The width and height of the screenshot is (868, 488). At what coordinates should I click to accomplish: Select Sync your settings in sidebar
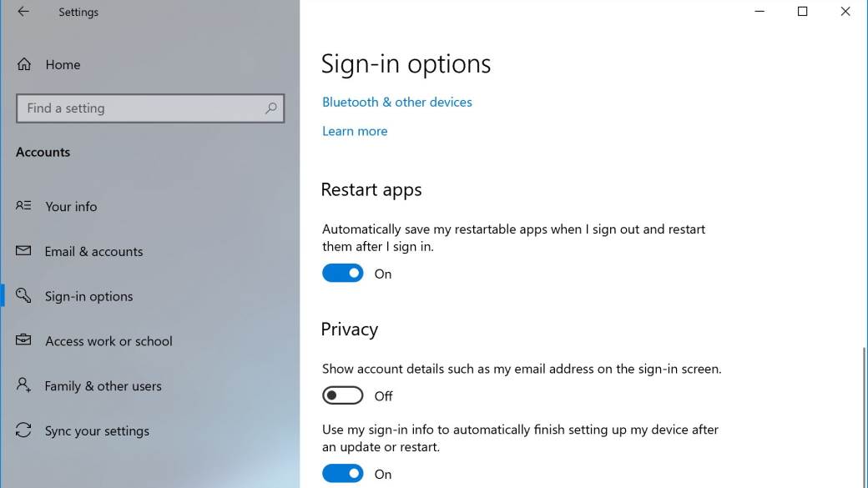pos(97,431)
